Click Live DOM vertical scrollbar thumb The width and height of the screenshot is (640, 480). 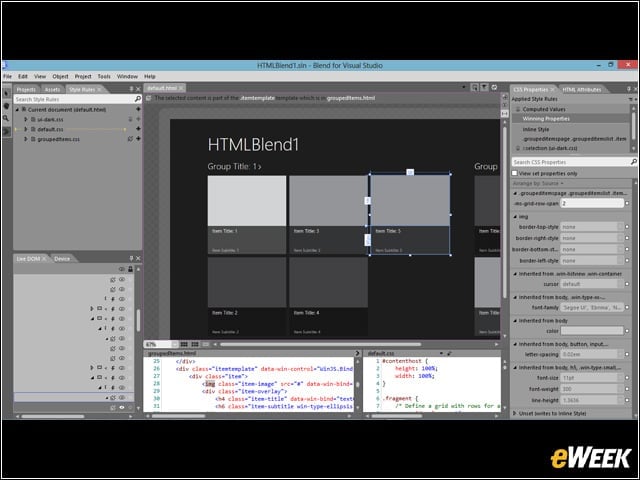coord(138,320)
